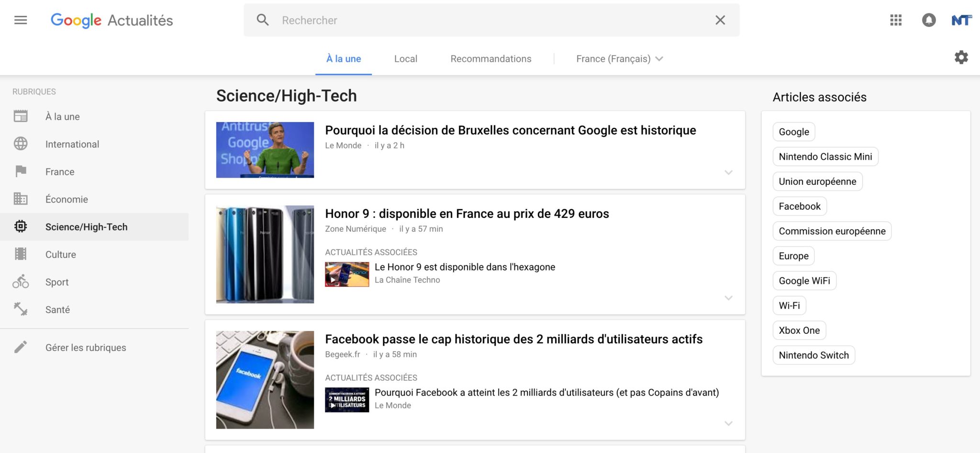The image size is (980, 453).
Task: Open the Google apps grid
Action: pyautogui.click(x=896, y=20)
